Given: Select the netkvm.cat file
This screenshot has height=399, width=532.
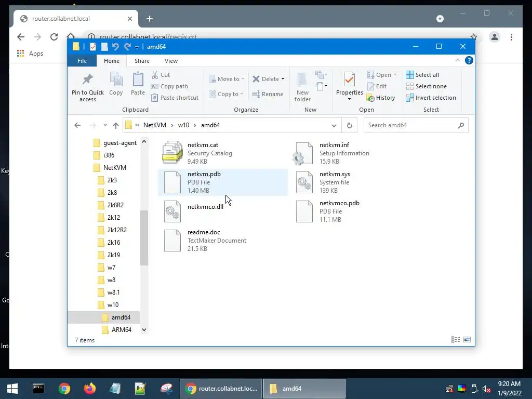Looking at the screenshot, I should [x=223, y=153].
